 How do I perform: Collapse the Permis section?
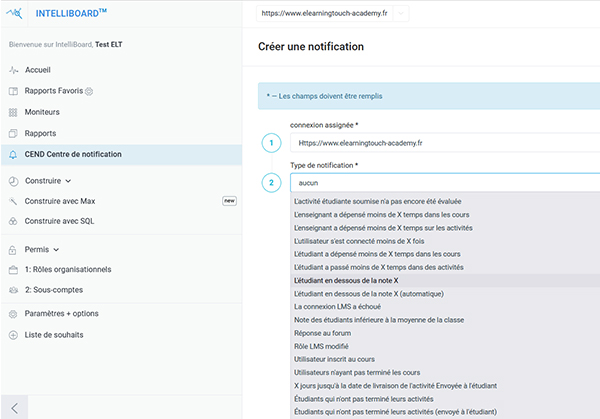42,249
